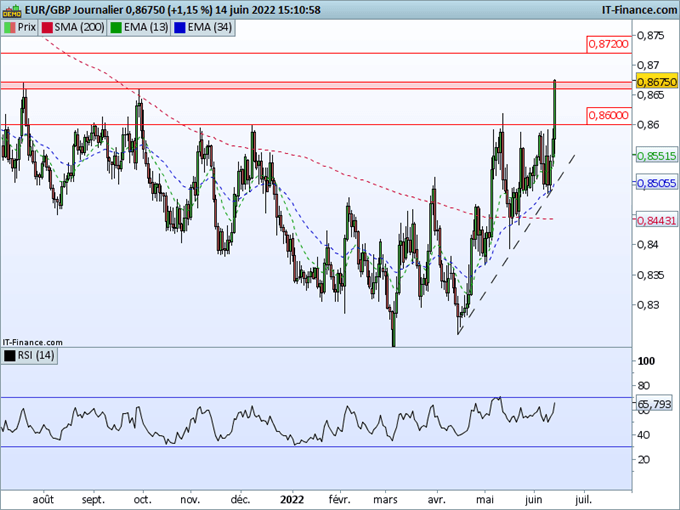Click the current price tag 0,86750
Image resolution: width=680 pixels, height=510 pixels.
point(657,82)
